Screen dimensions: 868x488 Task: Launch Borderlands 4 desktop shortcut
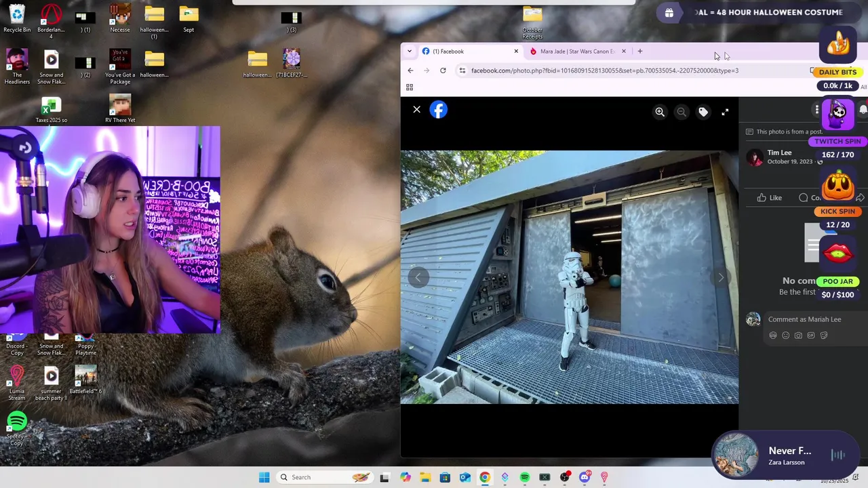(51, 22)
